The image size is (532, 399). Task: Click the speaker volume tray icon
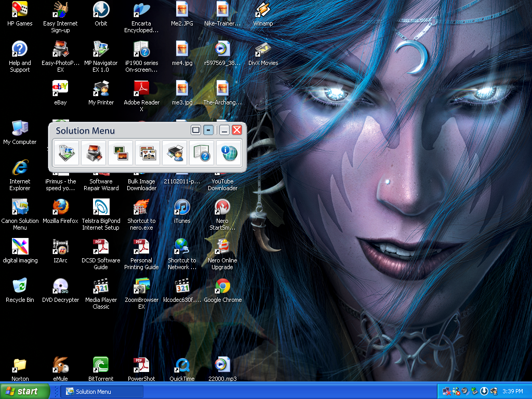click(x=465, y=392)
